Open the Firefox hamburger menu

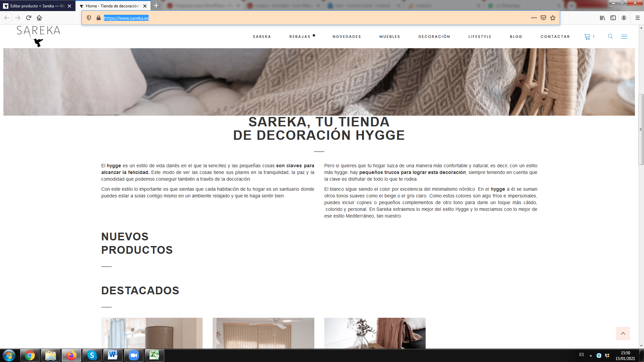(x=638, y=18)
